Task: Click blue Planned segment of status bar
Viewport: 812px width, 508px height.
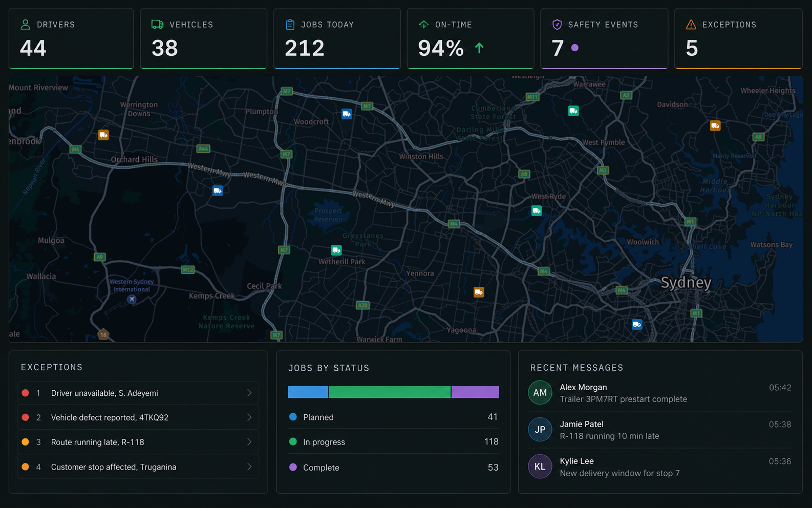Action: pyautogui.click(x=308, y=392)
